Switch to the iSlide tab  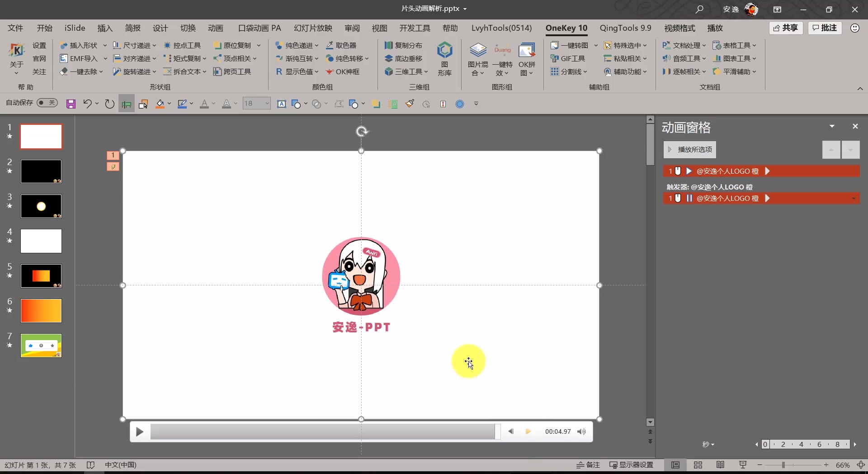click(x=75, y=28)
